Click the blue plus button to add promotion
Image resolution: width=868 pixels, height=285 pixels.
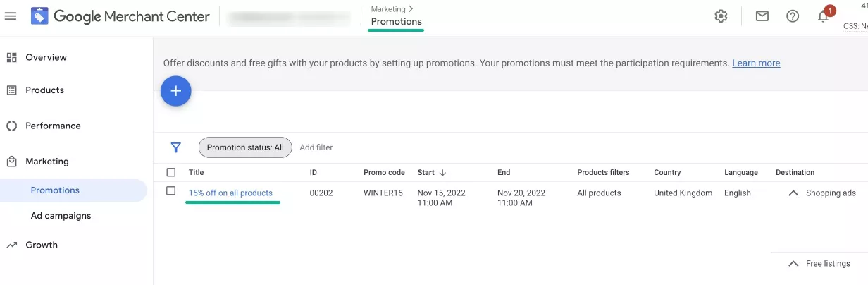point(176,91)
